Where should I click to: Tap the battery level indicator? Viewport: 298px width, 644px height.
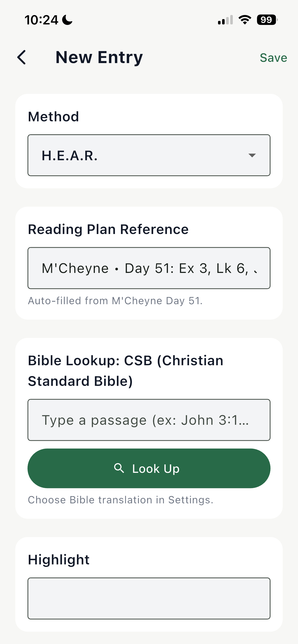(x=267, y=20)
